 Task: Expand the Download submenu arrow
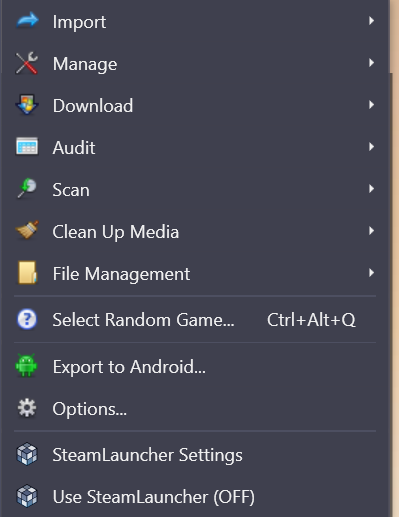371,105
